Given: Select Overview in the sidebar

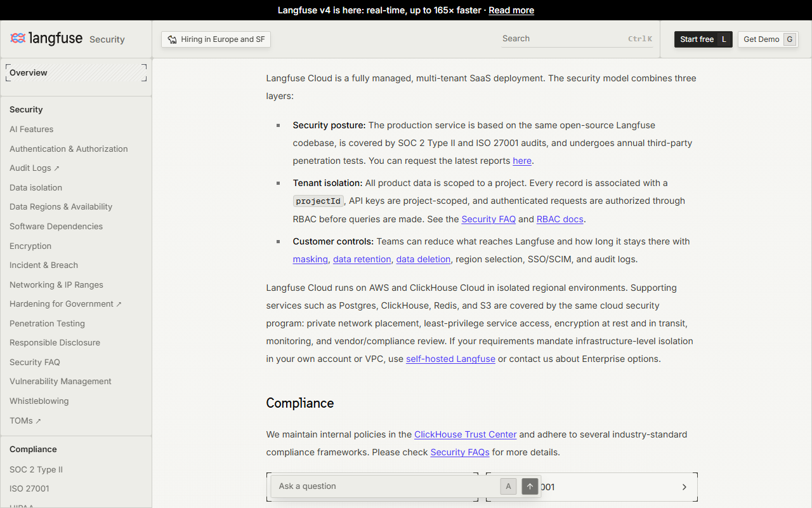Looking at the screenshot, I should pos(76,72).
